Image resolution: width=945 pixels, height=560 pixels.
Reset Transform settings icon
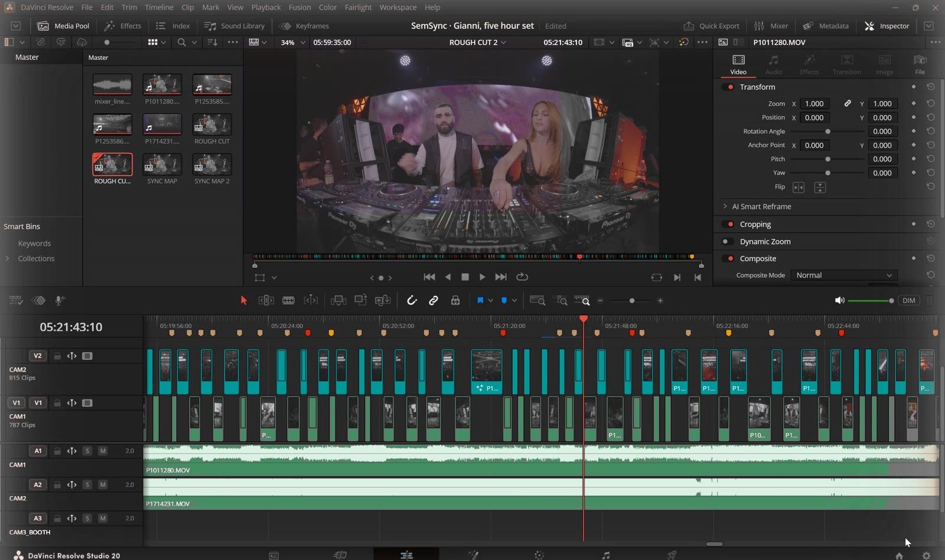click(930, 87)
